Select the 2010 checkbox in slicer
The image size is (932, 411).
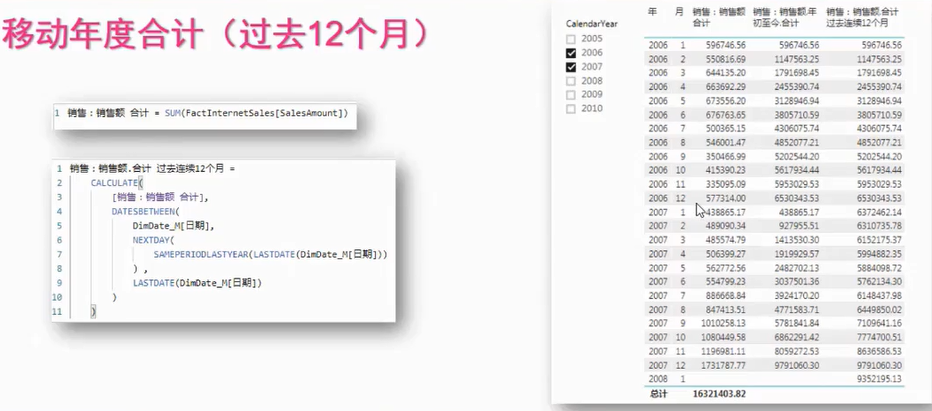pyautogui.click(x=571, y=109)
